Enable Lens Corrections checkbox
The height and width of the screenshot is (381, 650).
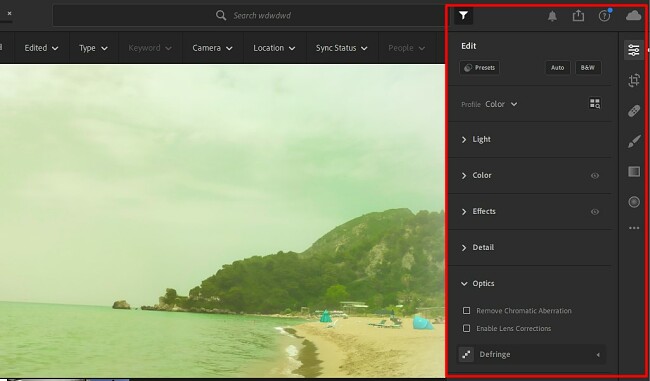[x=466, y=328]
